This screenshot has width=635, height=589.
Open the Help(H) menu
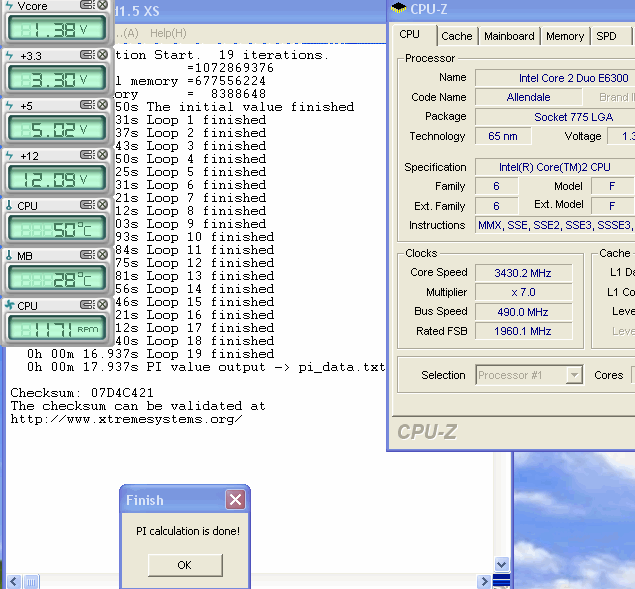tap(168, 32)
